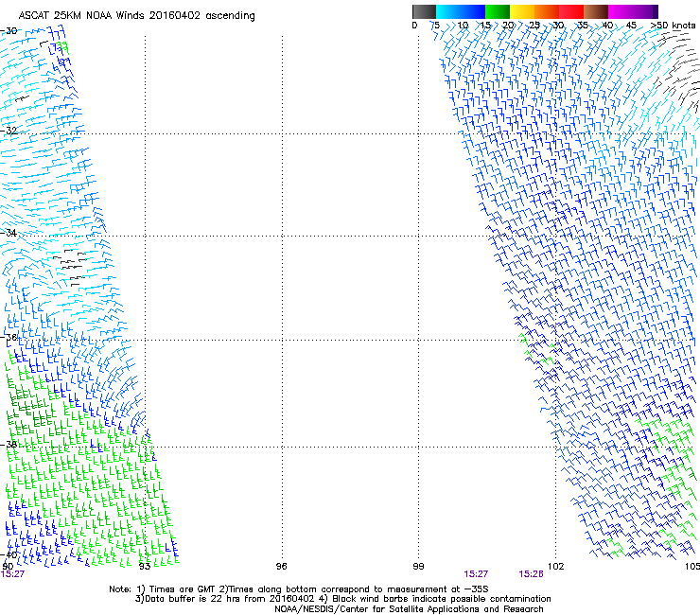Viewport: 700px width, 615px height.
Task: Click the gray segment of the wind color bar
Action: [x=424, y=11]
